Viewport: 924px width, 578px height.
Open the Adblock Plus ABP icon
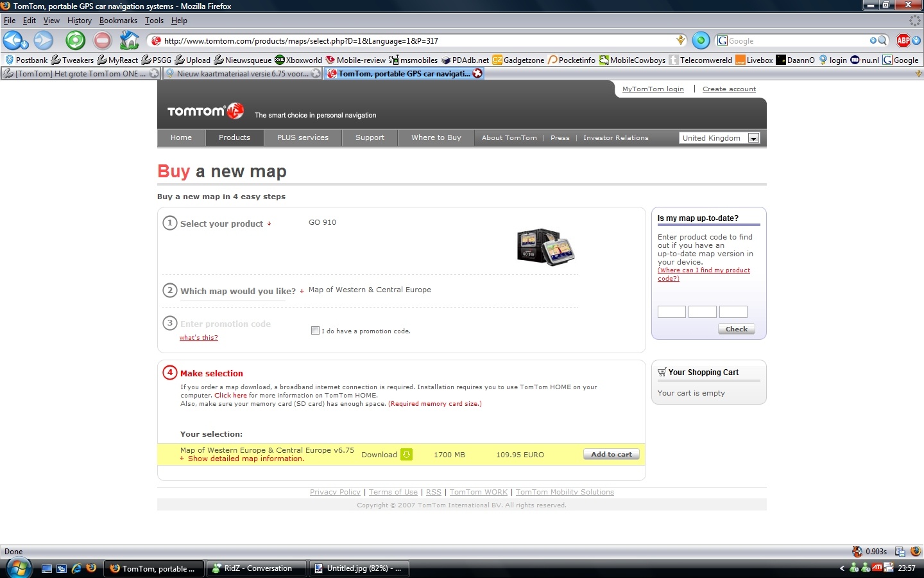(903, 40)
